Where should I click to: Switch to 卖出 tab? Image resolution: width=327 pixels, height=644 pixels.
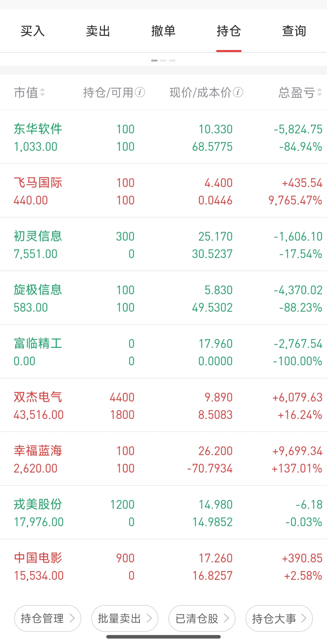click(98, 31)
